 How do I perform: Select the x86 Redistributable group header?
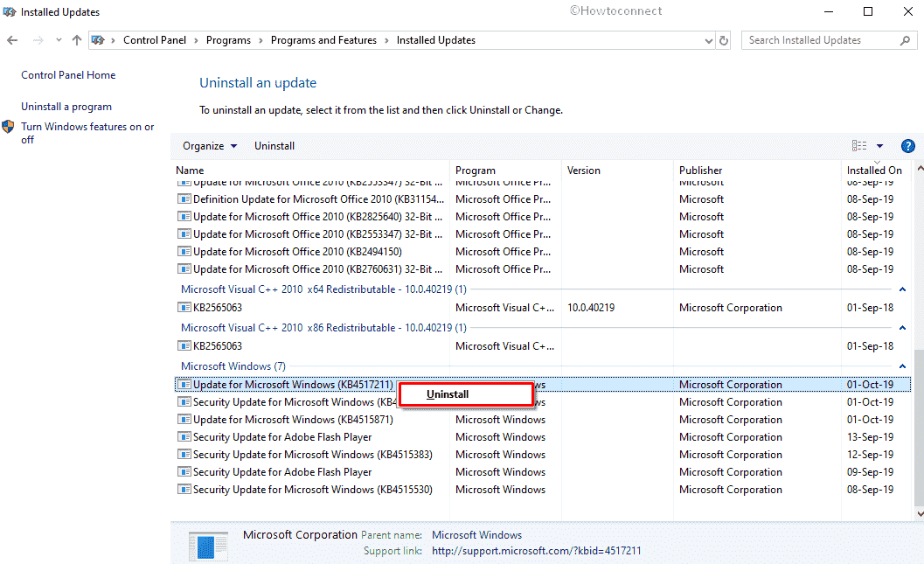[323, 328]
